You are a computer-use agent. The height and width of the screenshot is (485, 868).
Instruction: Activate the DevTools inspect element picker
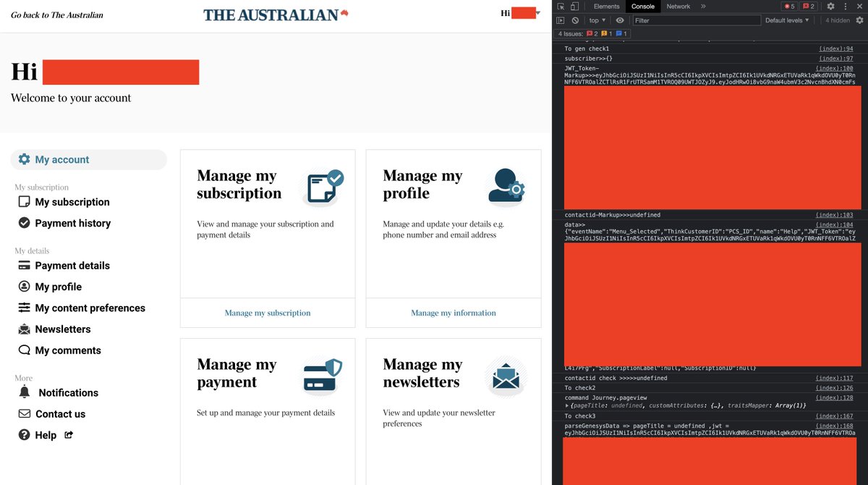(561, 7)
